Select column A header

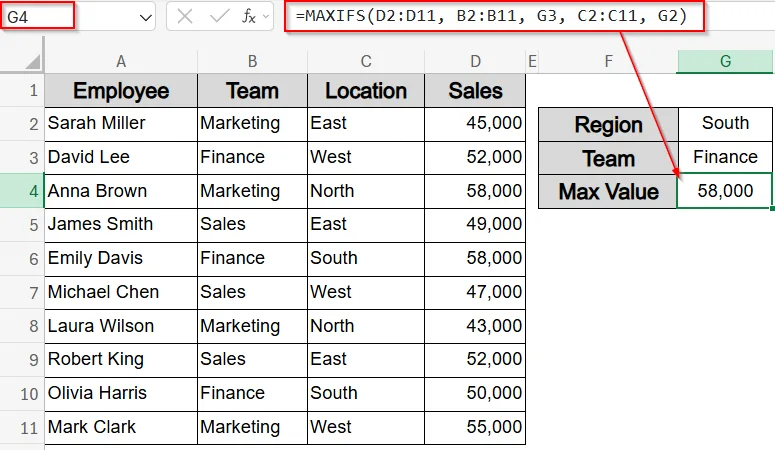click(x=121, y=61)
